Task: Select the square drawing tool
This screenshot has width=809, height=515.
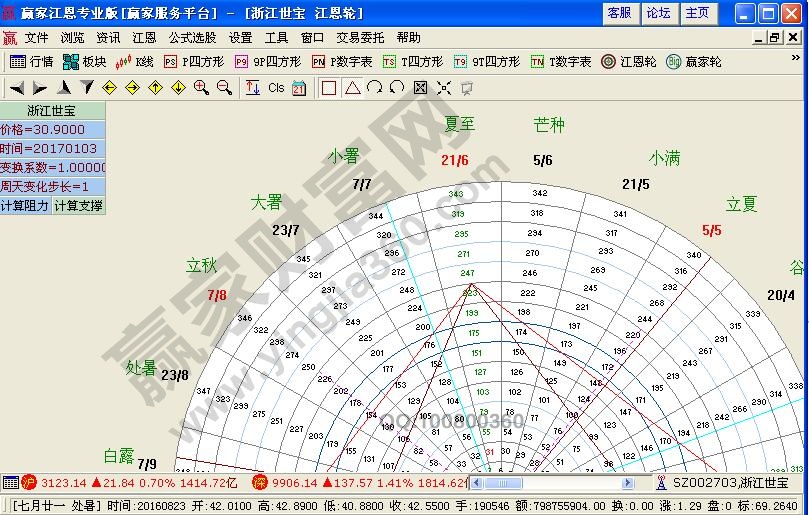Action: (x=329, y=88)
